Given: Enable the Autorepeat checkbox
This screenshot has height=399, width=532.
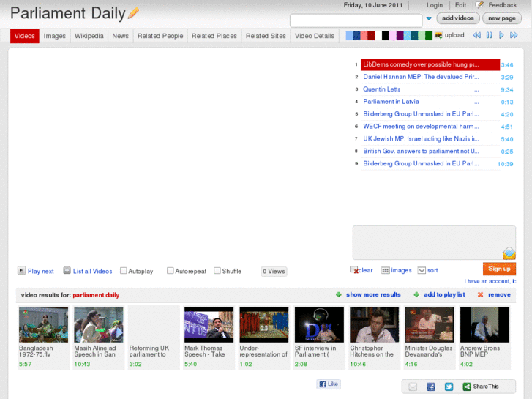Looking at the screenshot, I should click(x=171, y=271).
